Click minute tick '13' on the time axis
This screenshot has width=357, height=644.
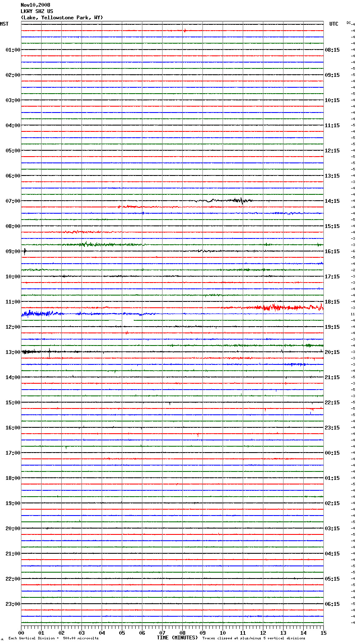point(283,633)
